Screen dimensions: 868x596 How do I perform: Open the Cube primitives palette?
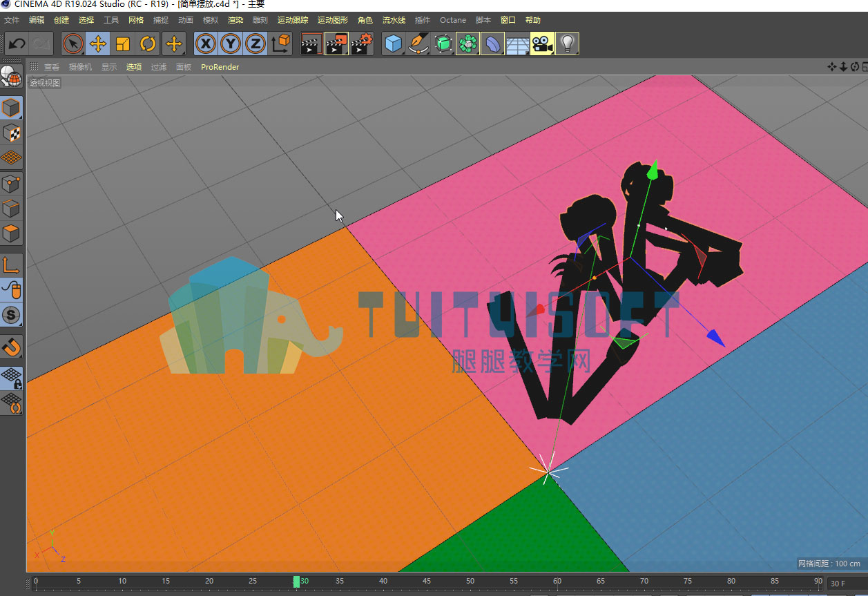[393, 44]
